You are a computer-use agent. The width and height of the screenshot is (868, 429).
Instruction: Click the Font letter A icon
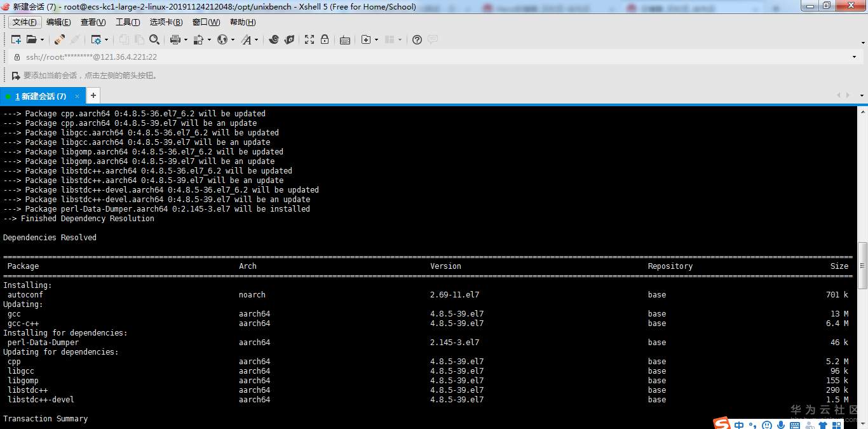(x=247, y=39)
